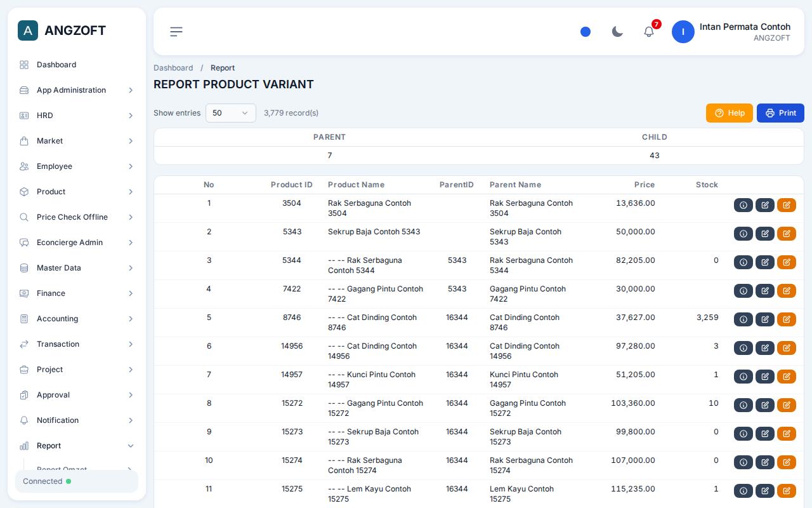The width and height of the screenshot is (812, 508).
Task: Expand HRD sidebar menu
Action: (77, 116)
